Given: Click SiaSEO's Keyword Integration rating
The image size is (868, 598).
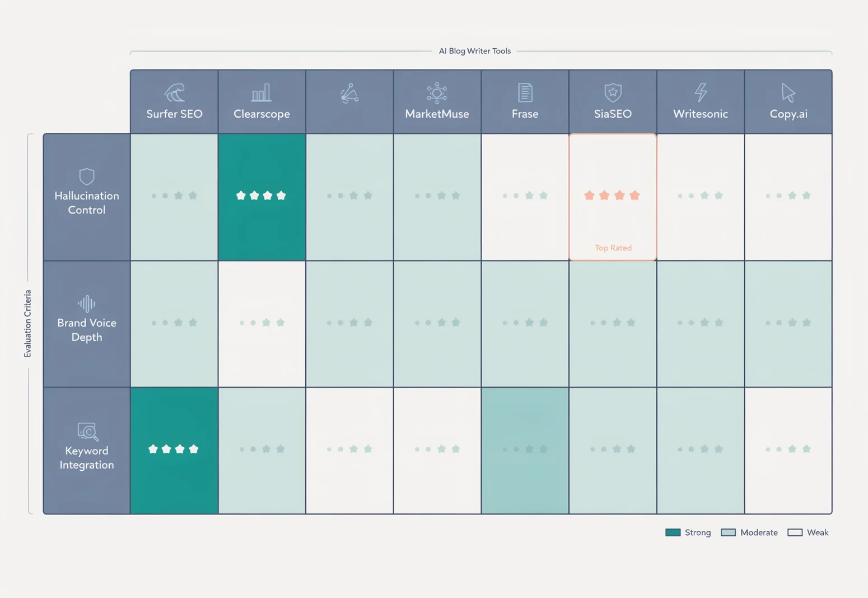Looking at the screenshot, I should pyautogui.click(x=613, y=449).
